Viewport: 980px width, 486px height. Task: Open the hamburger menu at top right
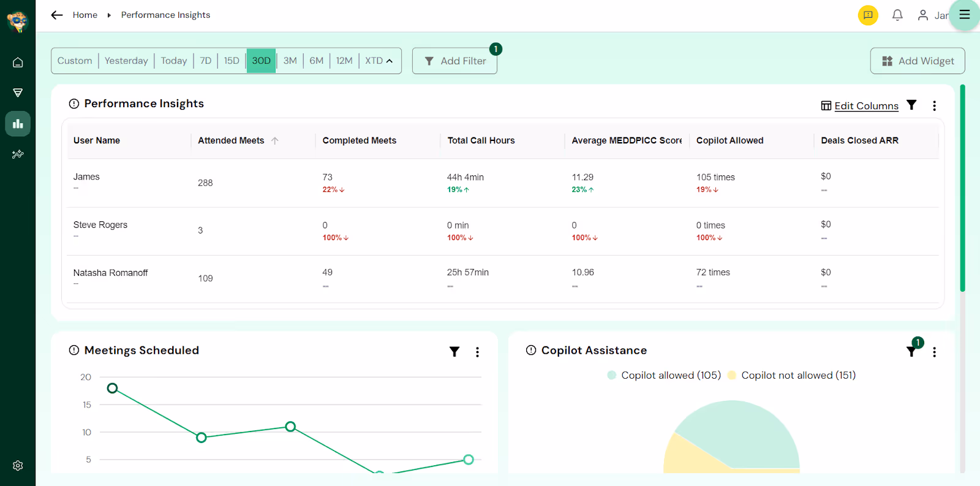pos(965,15)
